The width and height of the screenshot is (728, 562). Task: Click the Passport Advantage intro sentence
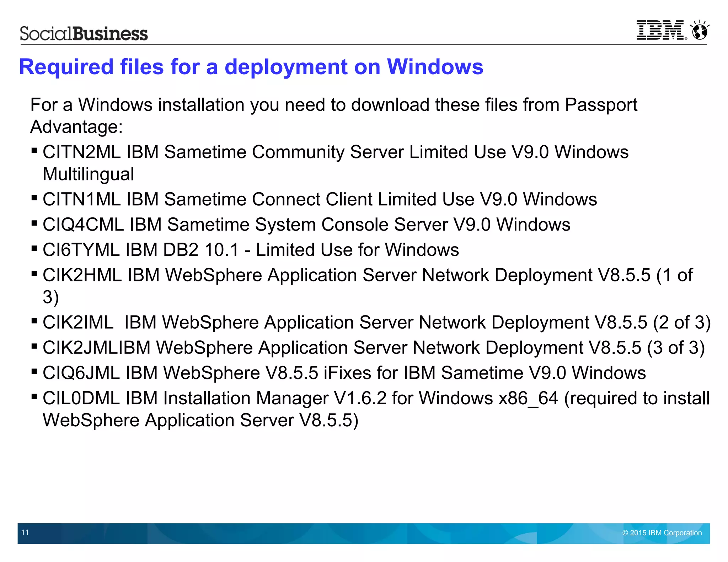(x=334, y=115)
